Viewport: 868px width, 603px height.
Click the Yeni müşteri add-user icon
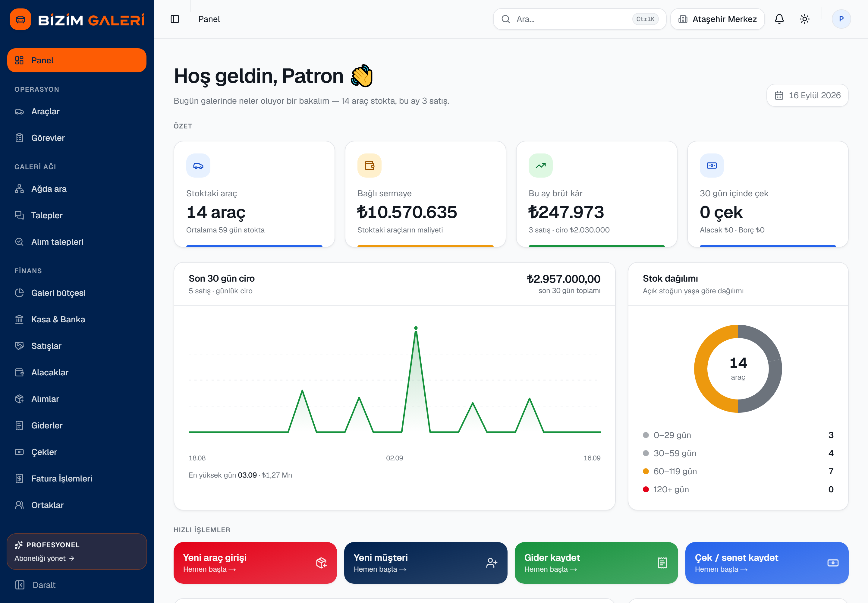click(x=491, y=563)
